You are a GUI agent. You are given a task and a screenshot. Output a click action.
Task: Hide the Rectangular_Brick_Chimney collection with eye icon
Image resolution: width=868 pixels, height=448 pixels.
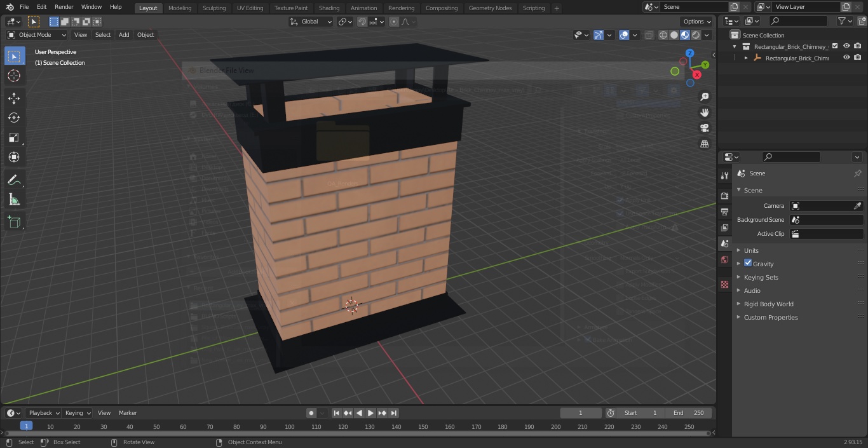(x=846, y=46)
